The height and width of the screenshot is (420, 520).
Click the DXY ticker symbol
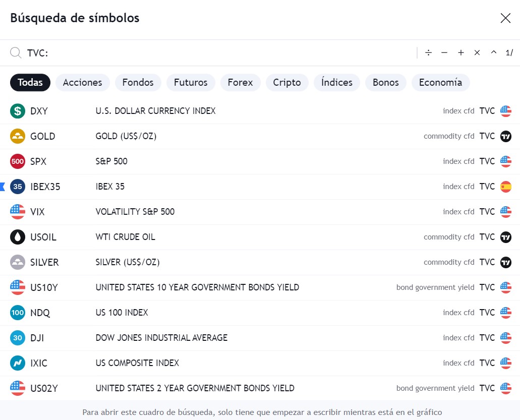click(x=39, y=111)
